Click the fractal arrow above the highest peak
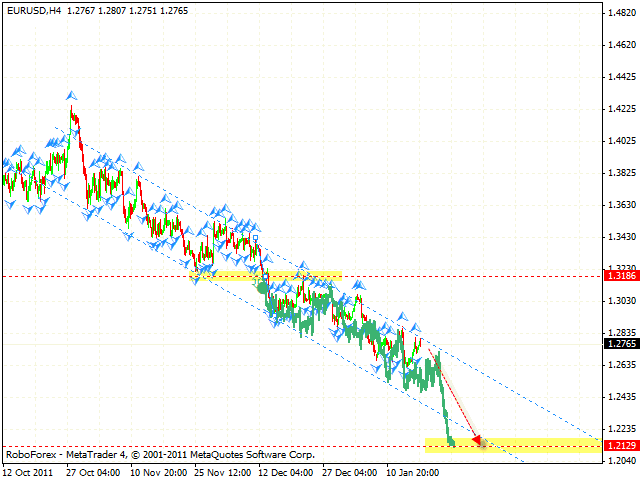Viewport: 640px width, 480px height. point(71,96)
